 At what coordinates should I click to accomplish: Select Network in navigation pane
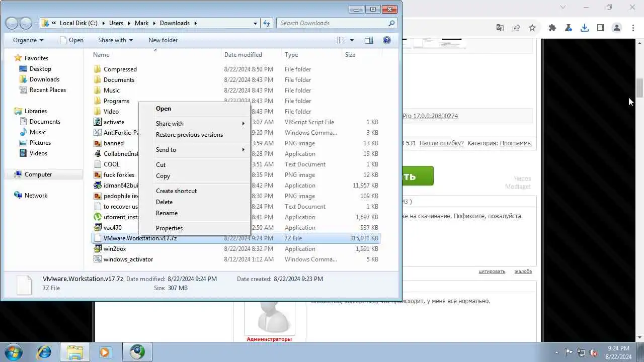pos(36,196)
